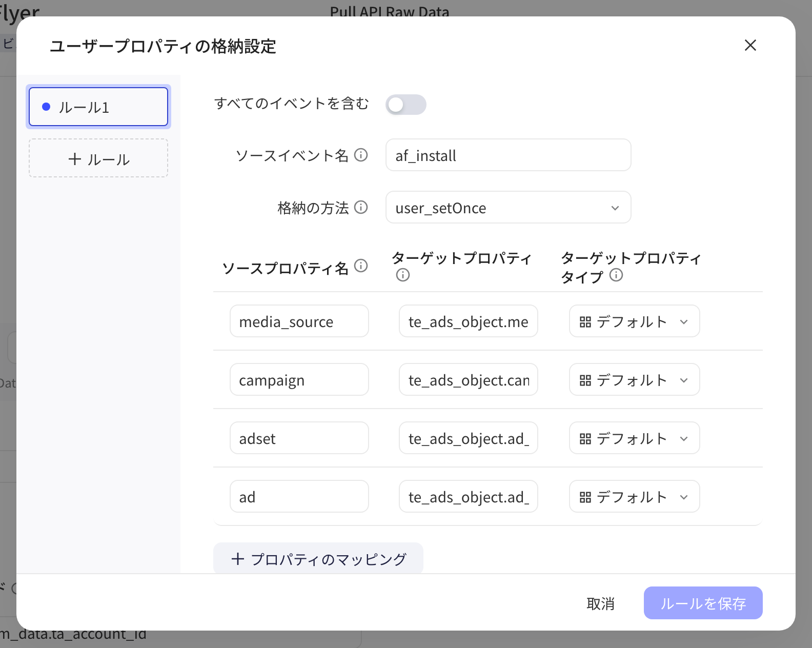This screenshot has height=648, width=812.
Task: Add a new rule with + ルール
Action: pos(98,158)
